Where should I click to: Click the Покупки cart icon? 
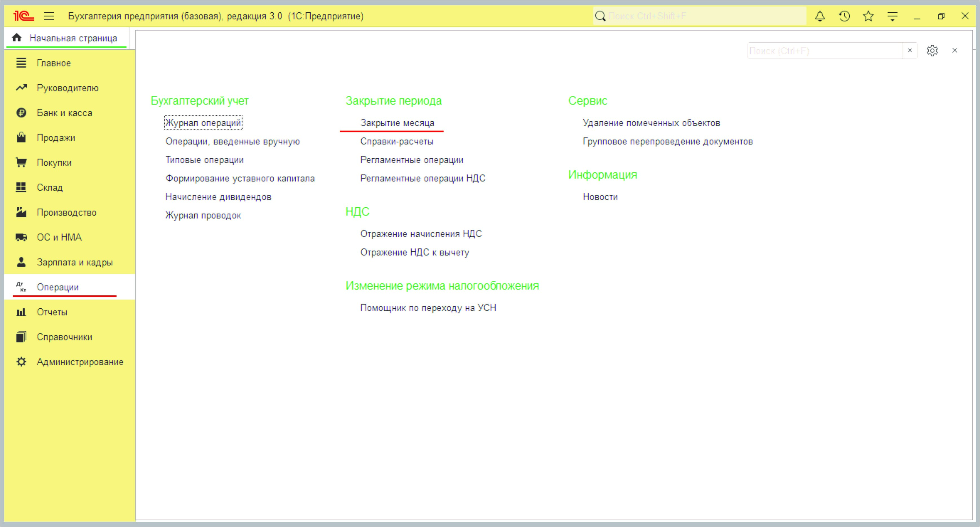click(x=21, y=163)
